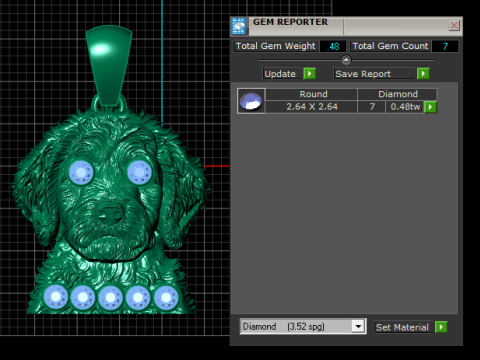Click the Gem Reporter logo icon
Viewport: 480px width, 360px height.
(x=239, y=26)
